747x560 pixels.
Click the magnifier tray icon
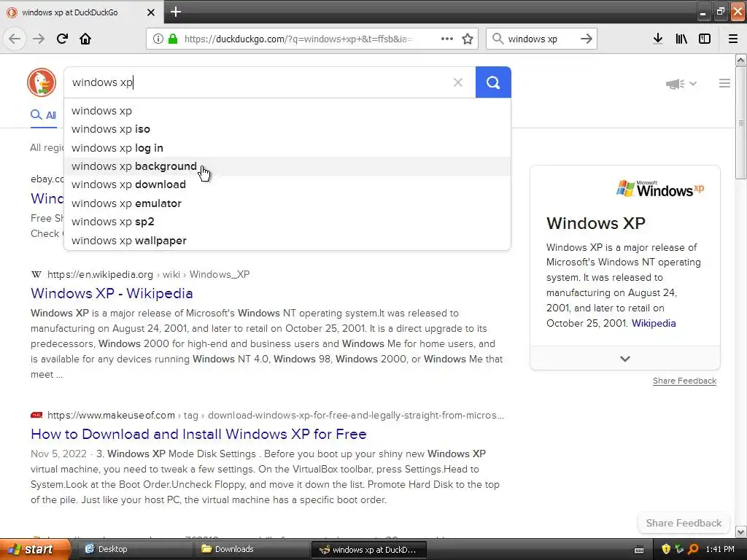pos(693,549)
